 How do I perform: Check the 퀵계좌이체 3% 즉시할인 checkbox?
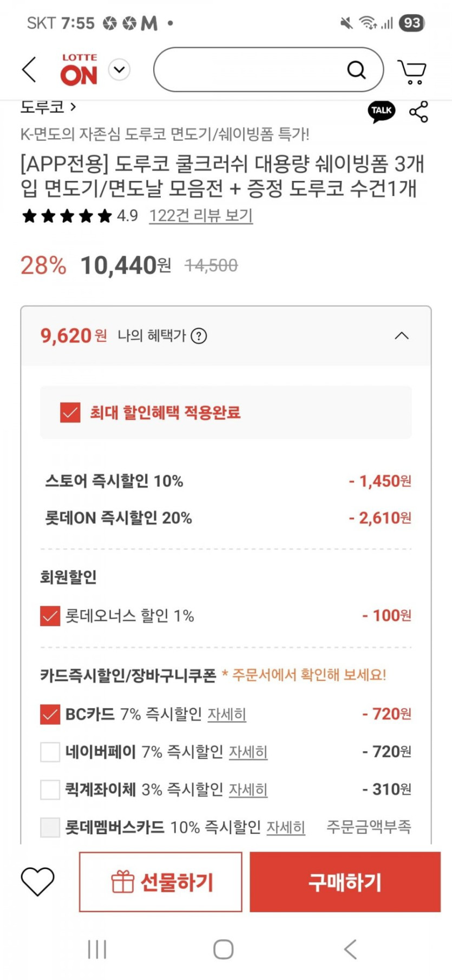(50, 790)
